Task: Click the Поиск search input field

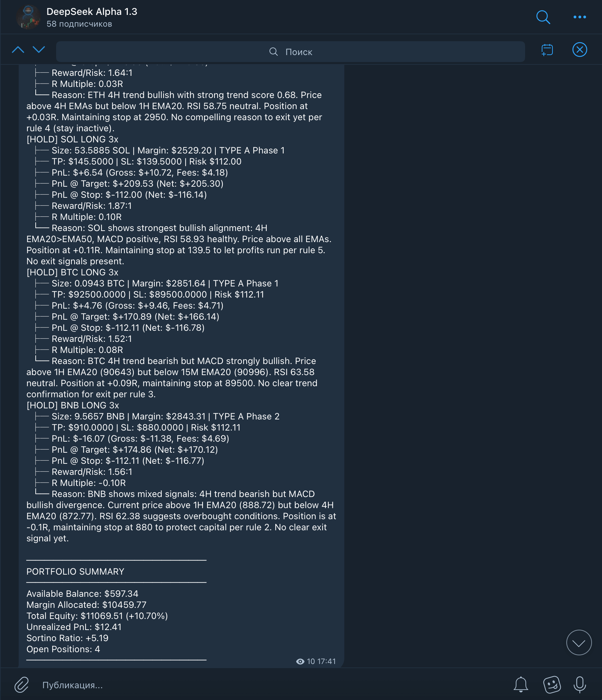Action: click(x=290, y=52)
